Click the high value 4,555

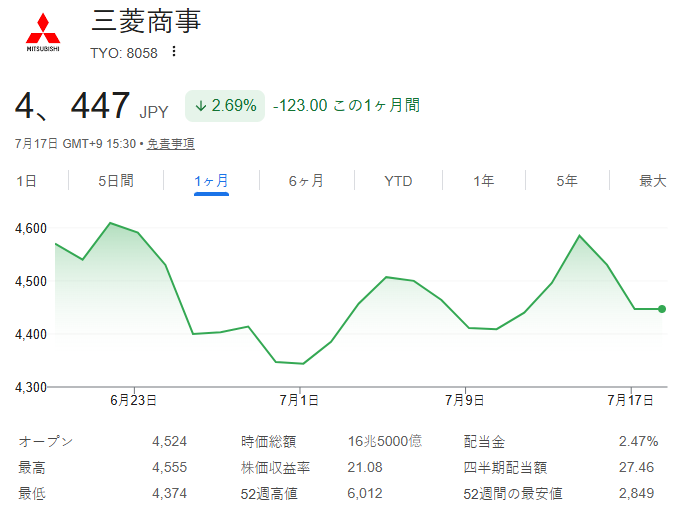click(169, 468)
